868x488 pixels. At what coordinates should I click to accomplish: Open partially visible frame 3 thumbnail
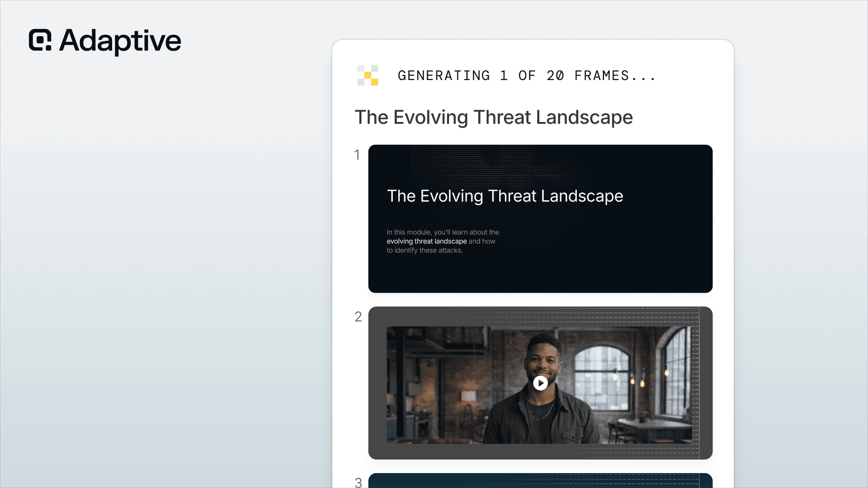(x=540, y=480)
